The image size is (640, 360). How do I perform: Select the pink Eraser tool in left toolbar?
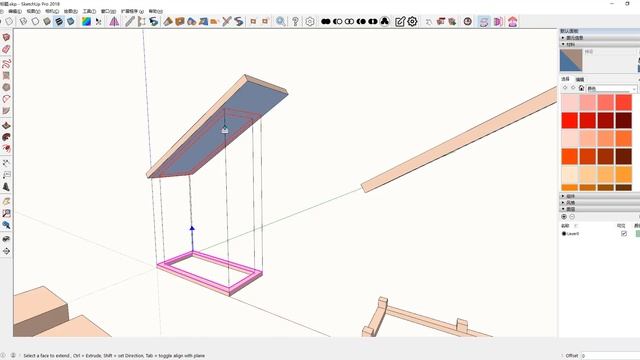point(6,49)
